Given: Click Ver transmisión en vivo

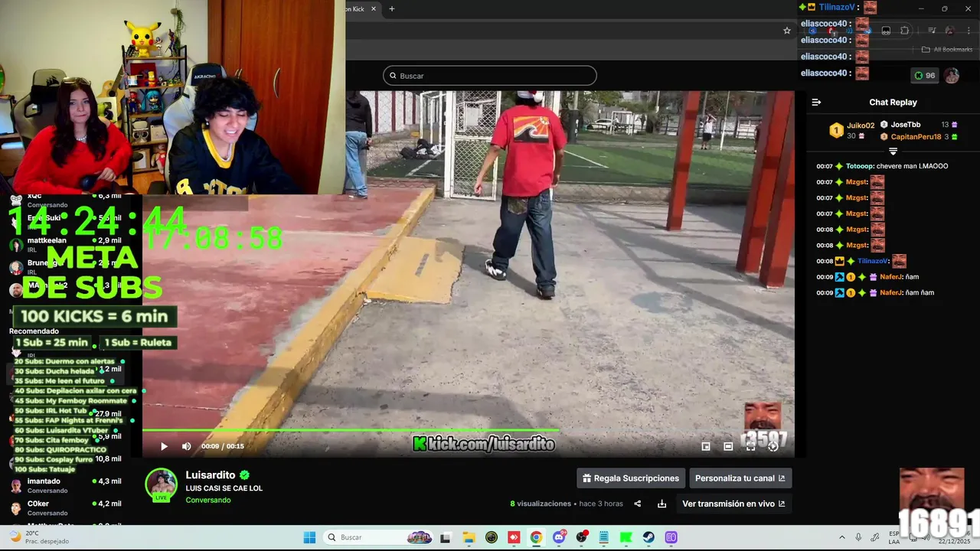Looking at the screenshot, I should pyautogui.click(x=733, y=504).
